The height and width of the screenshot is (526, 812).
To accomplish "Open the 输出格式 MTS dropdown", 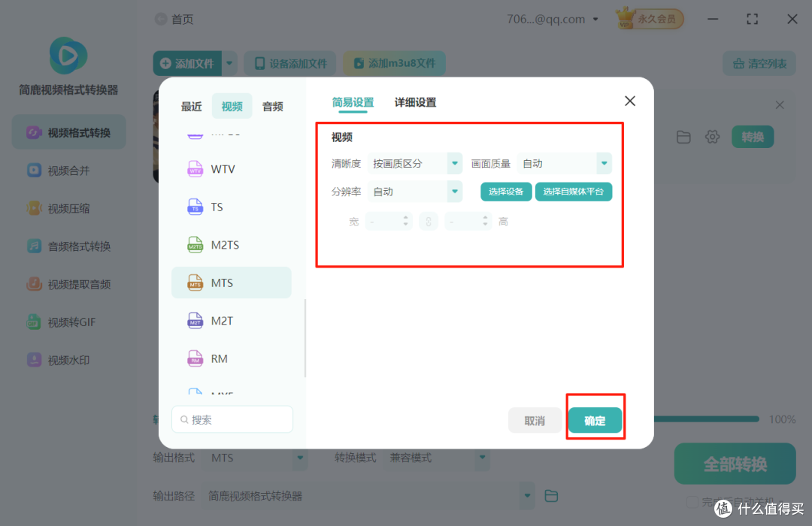I will 256,458.
